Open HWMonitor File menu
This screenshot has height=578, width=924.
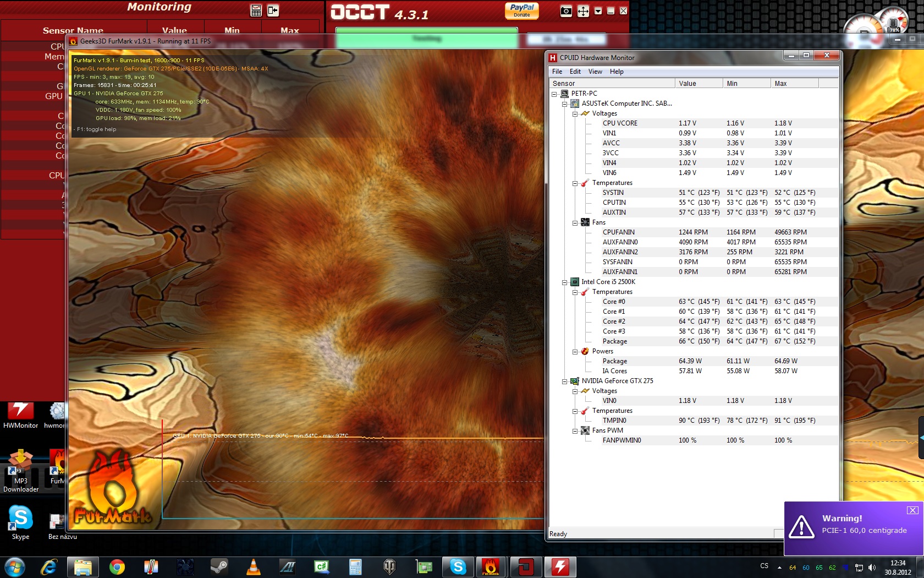(x=557, y=72)
